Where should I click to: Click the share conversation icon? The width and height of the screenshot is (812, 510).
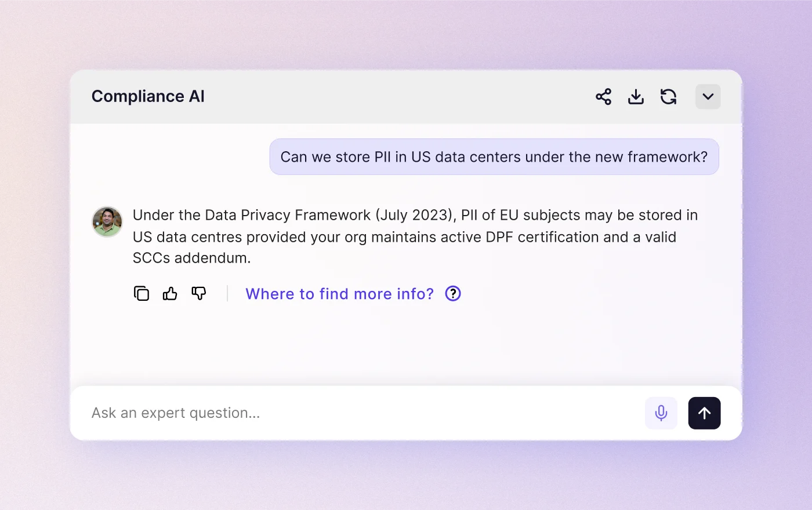(603, 97)
